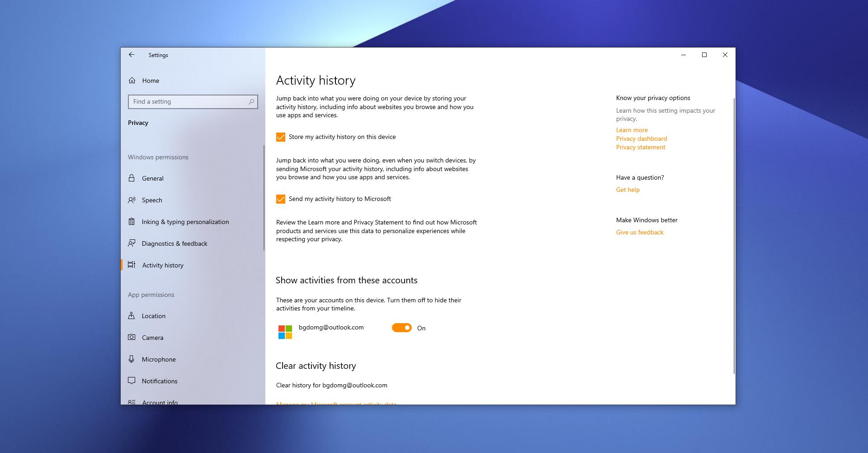This screenshot has height=453, width=868.
Task: Click the Activity history page heading
Action: (x=316, y=80)
